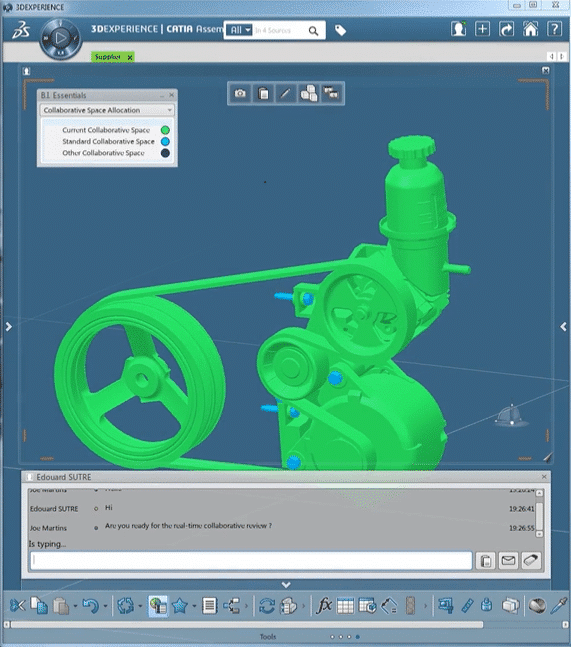This screenshot has height=647, width=571.
Task: Click the robot view manipulator in viewport
Action: (x=512, y=416)
